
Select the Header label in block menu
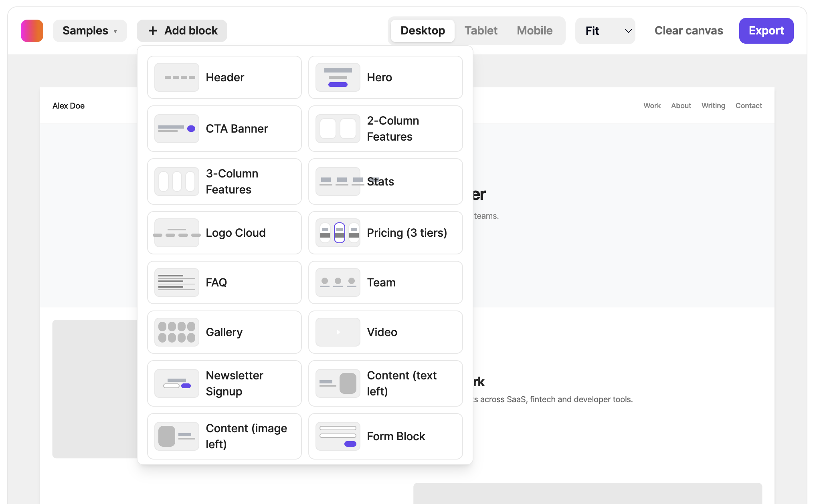[225, 77]
